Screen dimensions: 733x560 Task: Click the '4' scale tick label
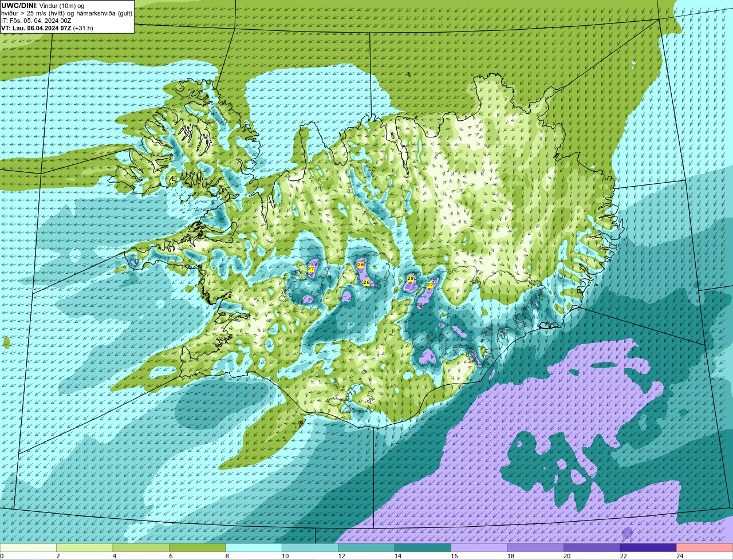pos(115,556)
